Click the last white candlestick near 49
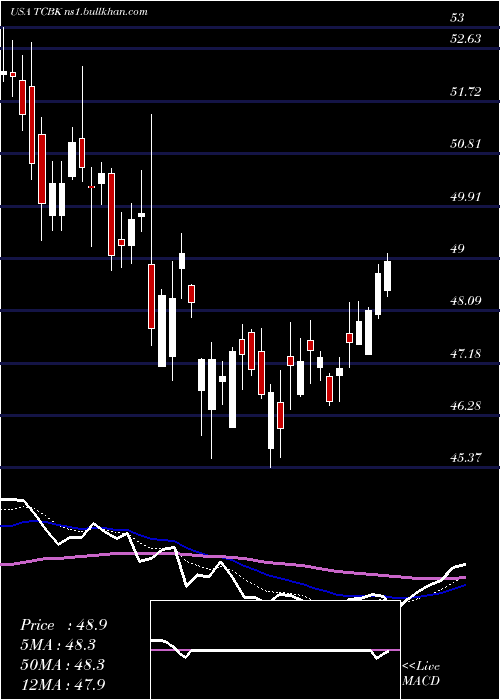The image size is (500, 700). point(387,275)
